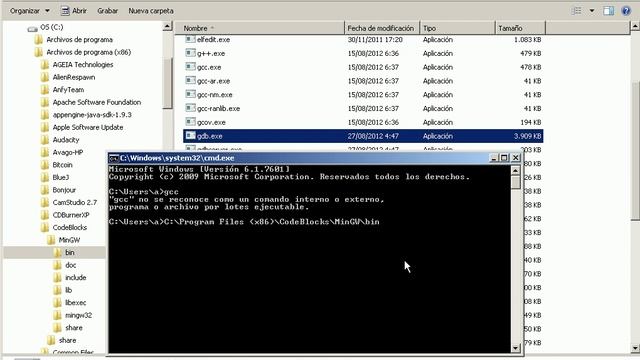Click the CDBurnerXP folder icon
This screenshot has height=360, width=640.
tap(45, 215)
